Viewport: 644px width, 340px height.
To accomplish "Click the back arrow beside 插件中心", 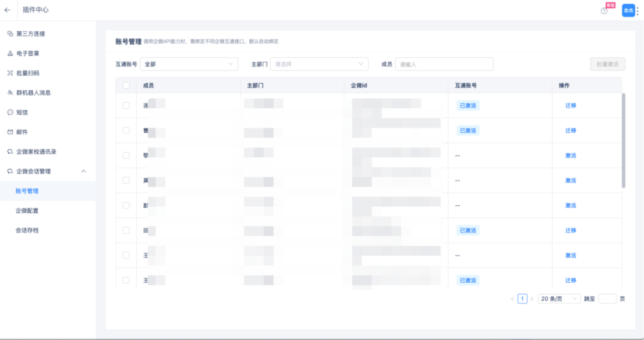I will click(x=8, y=10).
